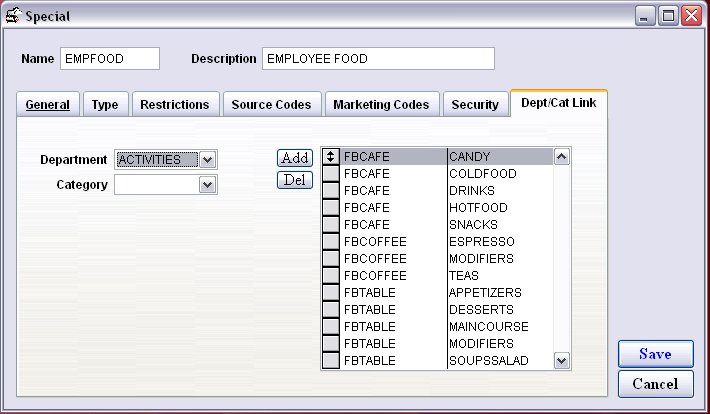The width and height of the screenshot is (710, 414).
Task: Select row marker for FBCAFE DRINKS
Action: click(x=331, y=191)
